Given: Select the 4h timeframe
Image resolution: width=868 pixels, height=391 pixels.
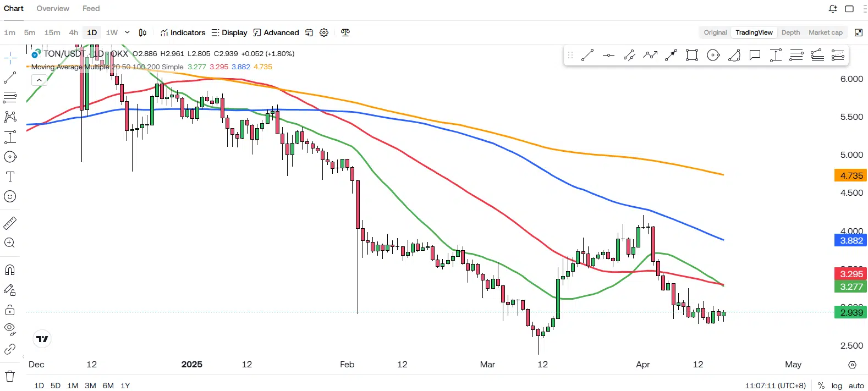Looking at the screenshot, I should point(73,32).
